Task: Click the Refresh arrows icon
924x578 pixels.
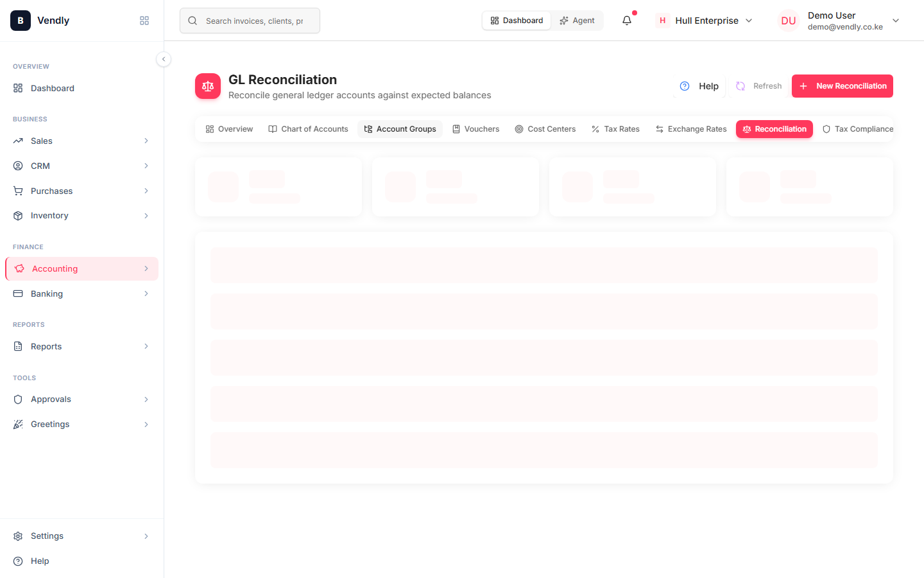Action: (x=740, y=86)
